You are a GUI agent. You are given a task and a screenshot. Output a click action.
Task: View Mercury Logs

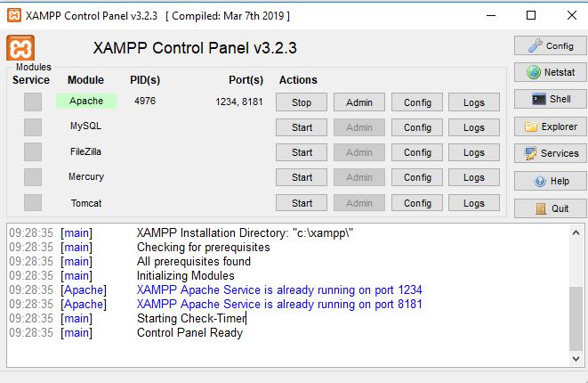click(474, 177)
